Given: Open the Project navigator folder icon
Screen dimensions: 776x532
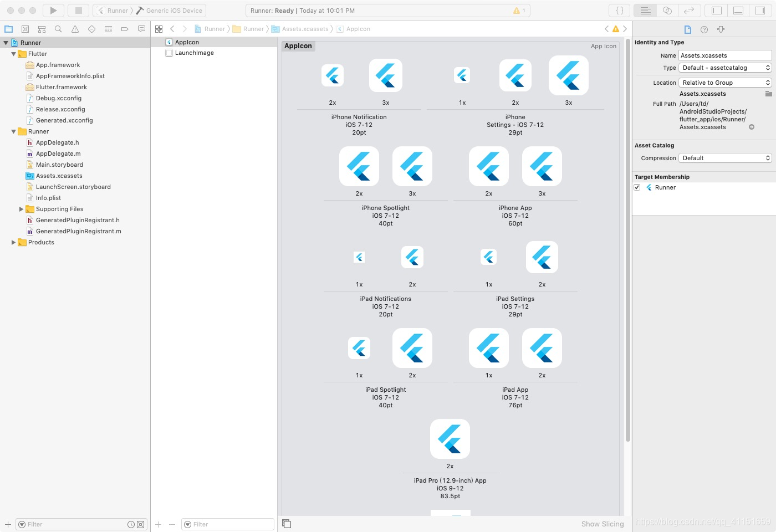Looking at the screenshot, I should click(x=8, y=29).
